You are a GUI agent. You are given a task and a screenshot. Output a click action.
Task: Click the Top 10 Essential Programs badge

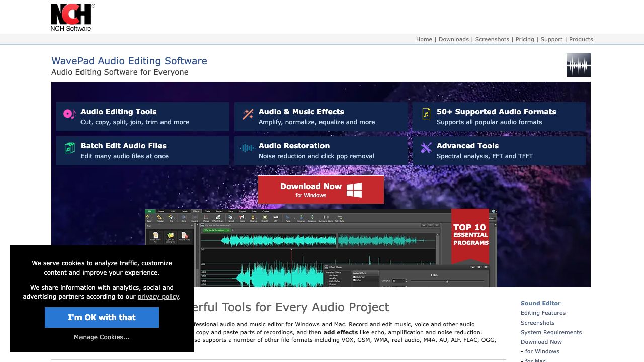pos(470,236)
